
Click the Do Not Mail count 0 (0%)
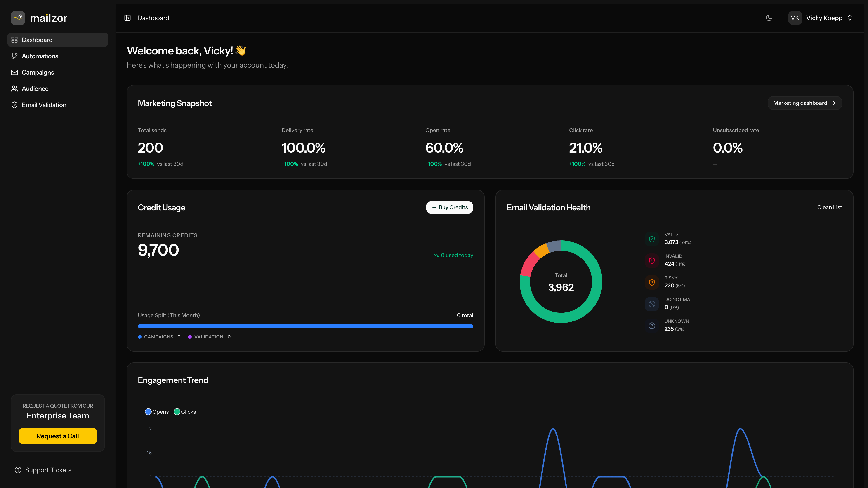pyautogui.click(x=672, y=307)
